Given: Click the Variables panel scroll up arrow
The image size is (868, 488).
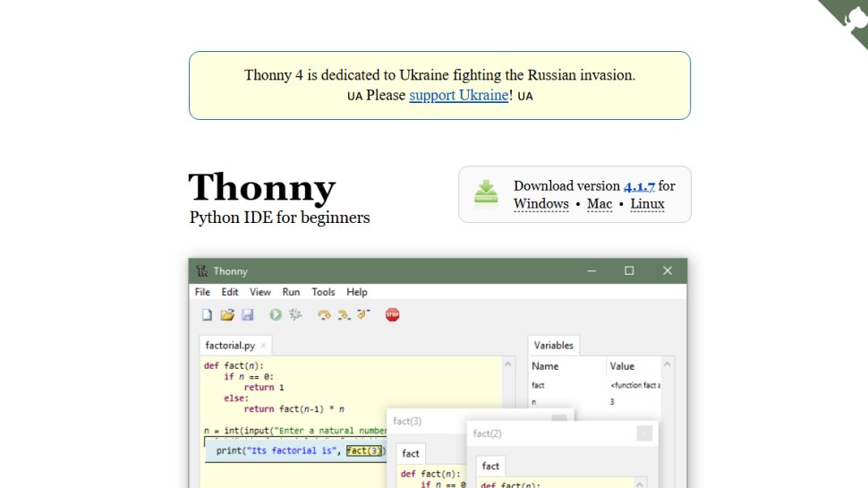Looking at the screenshot, I should click(667, 364).
